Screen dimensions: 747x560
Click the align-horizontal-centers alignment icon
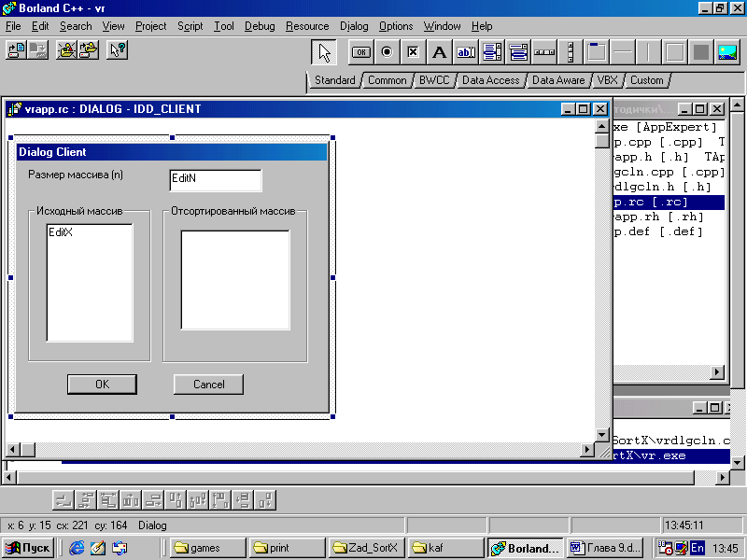tap(86, 500)
